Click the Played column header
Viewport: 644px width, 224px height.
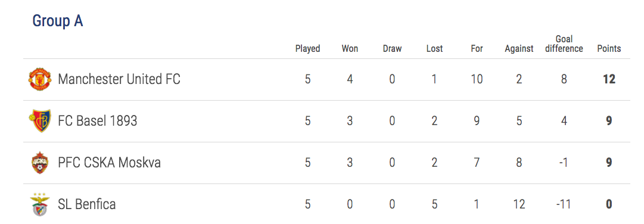tap(307, 48)
